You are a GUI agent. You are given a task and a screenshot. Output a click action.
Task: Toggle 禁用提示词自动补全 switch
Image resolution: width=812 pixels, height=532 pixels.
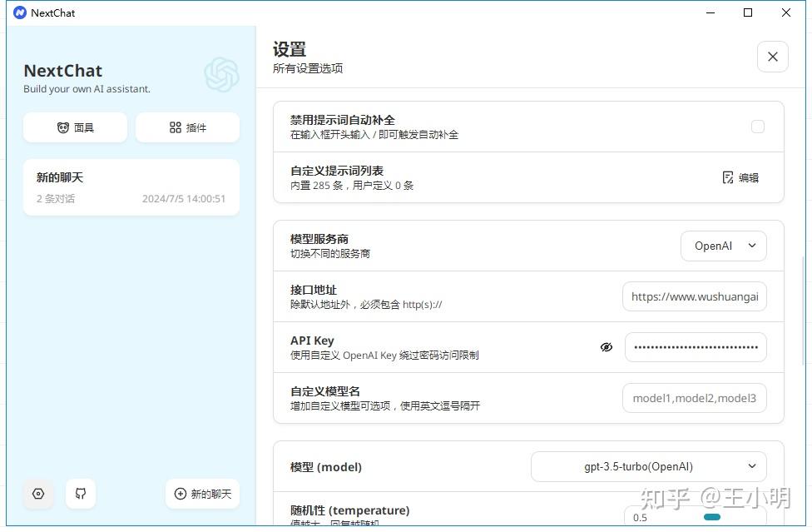758,127
